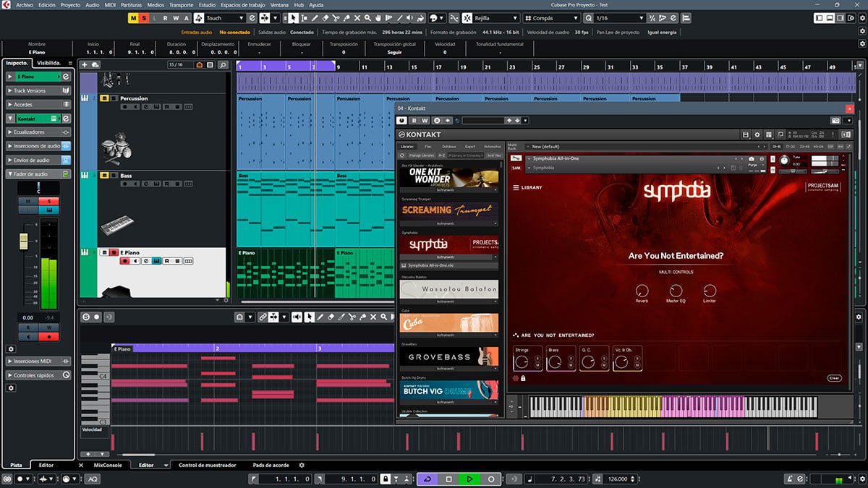The height and width of the screenshot is (488, 868).
Task: Click the Stop transport button
Action: tap(448, 479)
